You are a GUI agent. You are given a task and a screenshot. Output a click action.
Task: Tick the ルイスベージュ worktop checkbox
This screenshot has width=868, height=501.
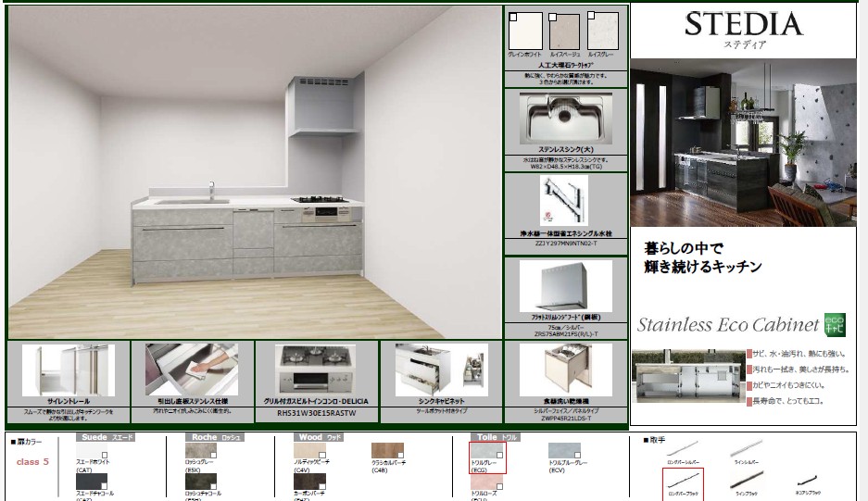click(x=554, y=17)
